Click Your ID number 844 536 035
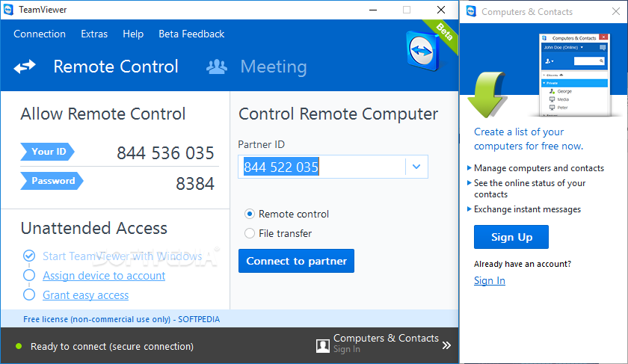This screenshot has width=628, height=364. [165, 153]
